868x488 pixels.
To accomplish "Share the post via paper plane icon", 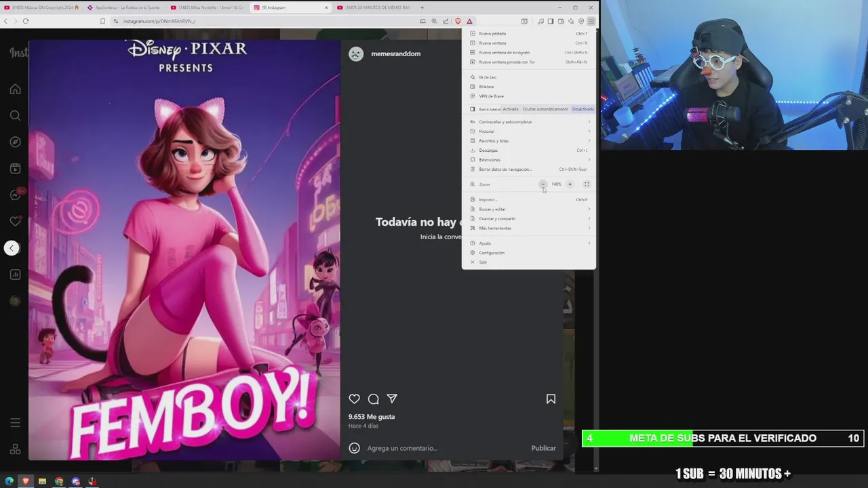I will [392, 399].
